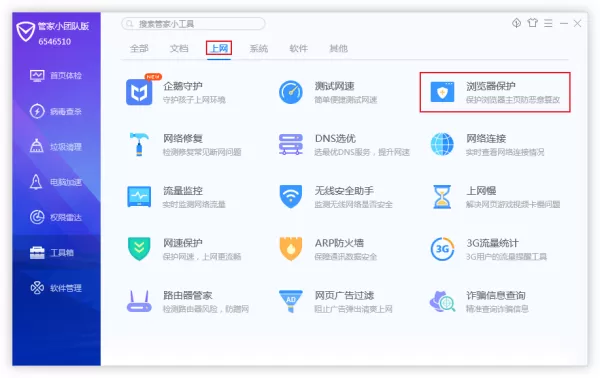Open 网络连接 globe icon
This screenshot has height=378, width=600.
(442, 144)
